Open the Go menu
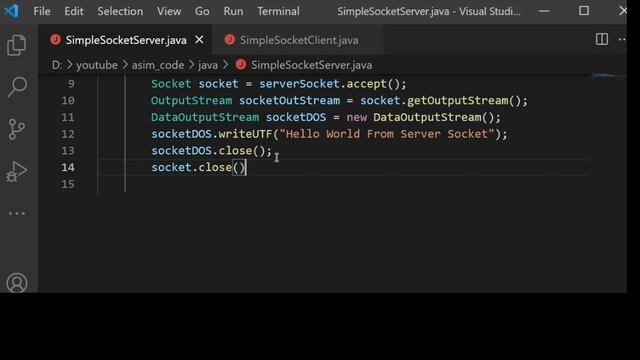Image resolution: width=640 pixels, height=360 pixels. click(202, 11)
